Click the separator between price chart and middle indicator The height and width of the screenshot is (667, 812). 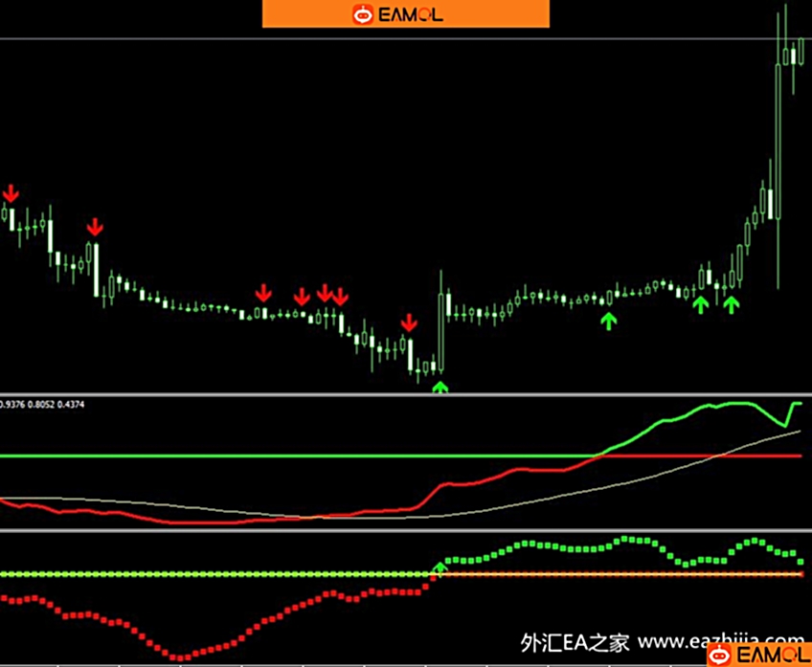tap(406, 394)
